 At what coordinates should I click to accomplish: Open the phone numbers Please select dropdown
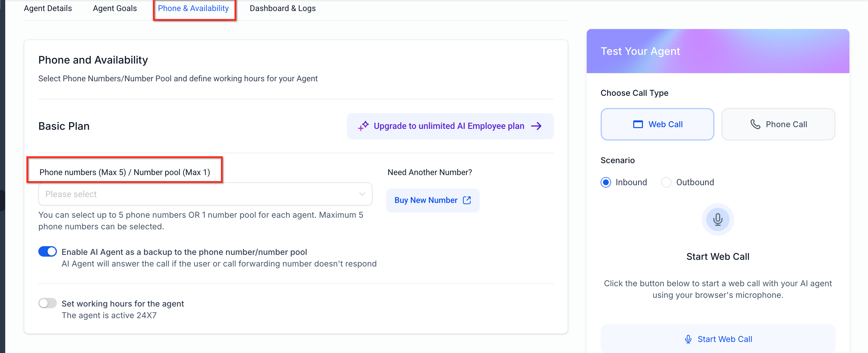coord(199,194)
